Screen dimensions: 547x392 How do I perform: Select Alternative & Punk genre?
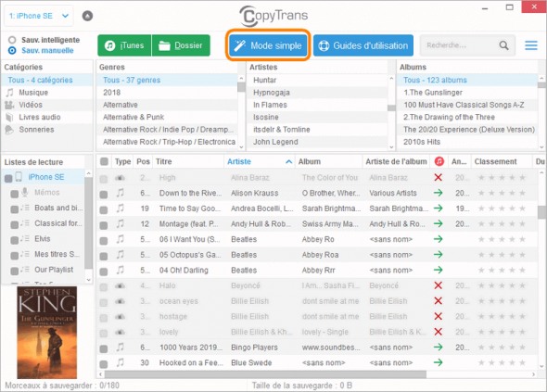coord(168,117)
